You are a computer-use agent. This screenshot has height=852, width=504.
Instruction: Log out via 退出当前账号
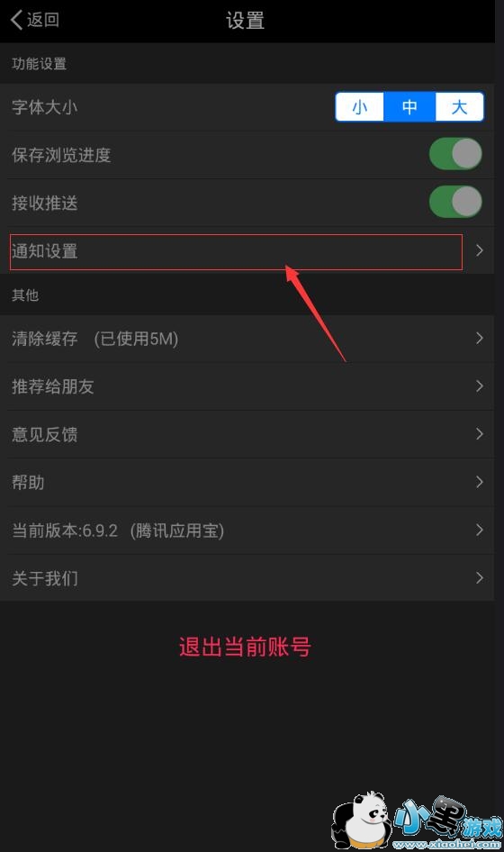tap(245, 648)
